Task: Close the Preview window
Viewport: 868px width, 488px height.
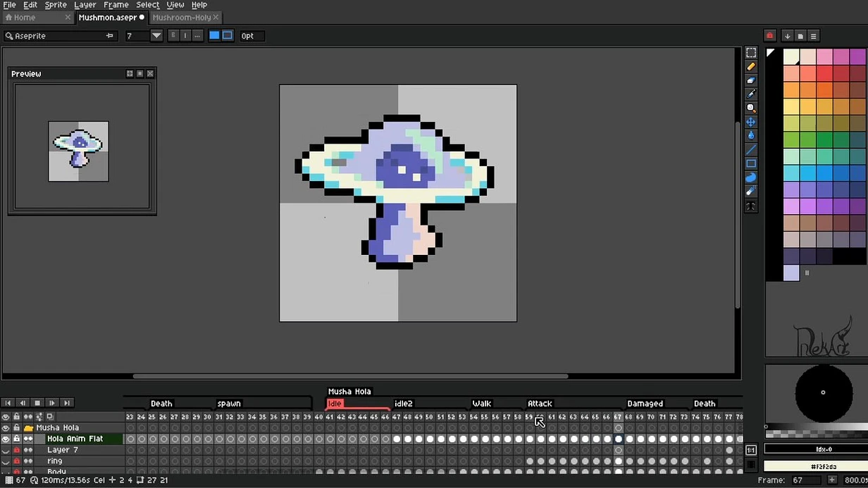Action: coord(150,73)
